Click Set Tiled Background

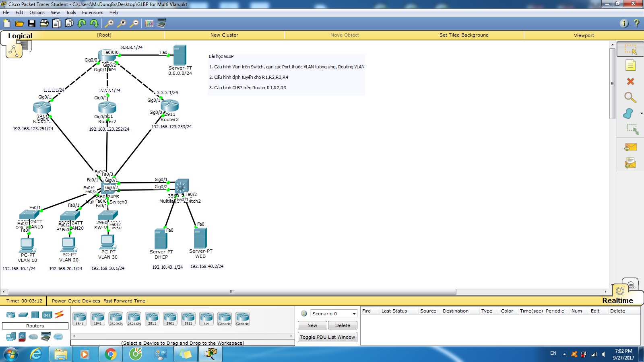(x=464, y=35)
